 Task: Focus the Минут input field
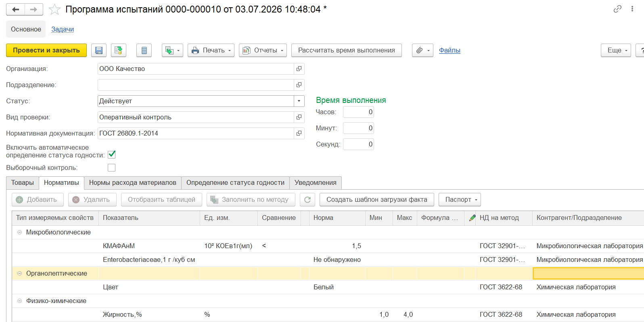coord(358,128)
